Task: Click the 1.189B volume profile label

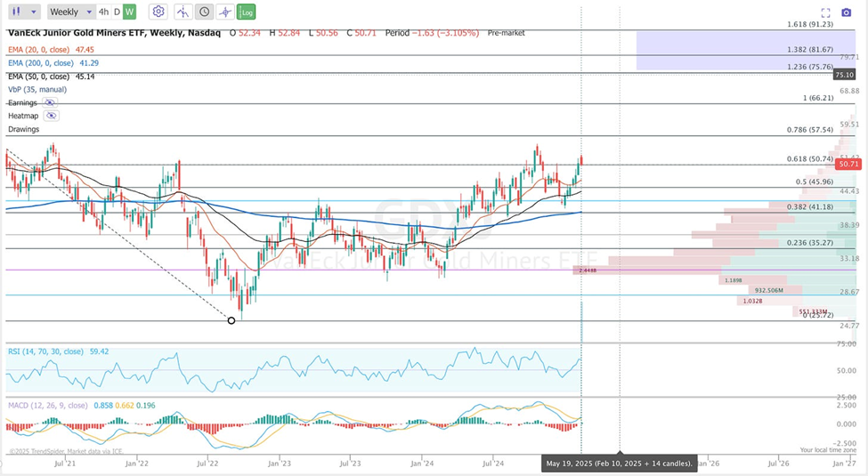Action: 734,280
